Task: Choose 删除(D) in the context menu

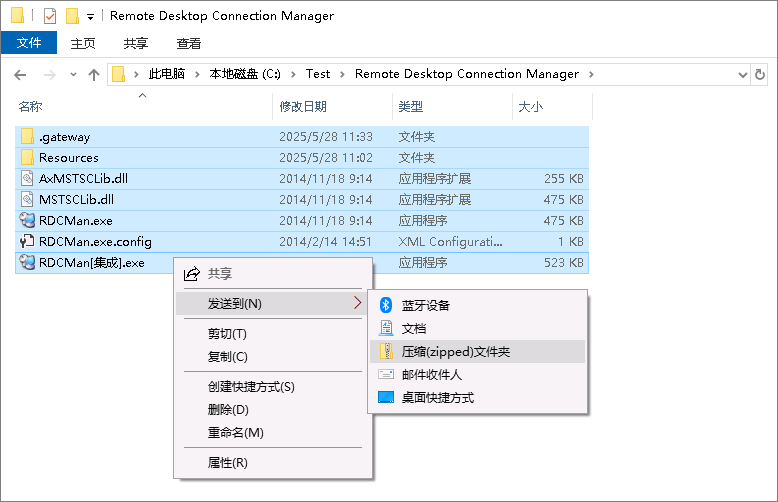Action: click(x=273, y=410)
